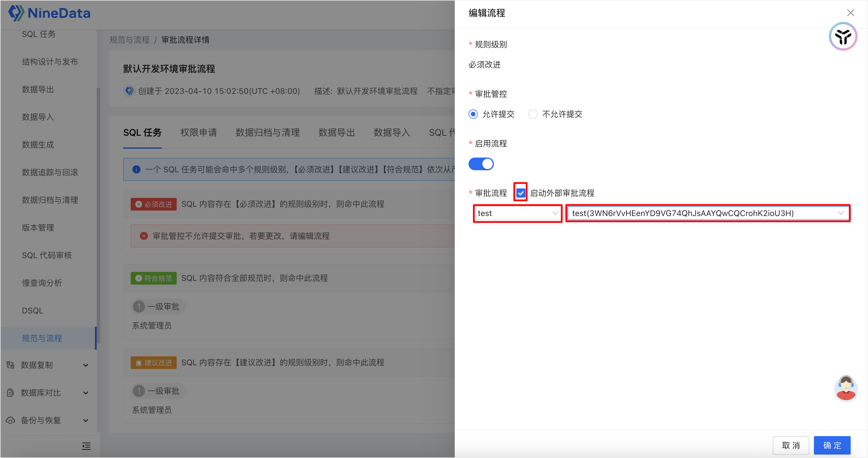Image resolution: width=868 pixels, height=458 pixels.
Task: Open the customer support avatar icon
Action: [846, 388]
